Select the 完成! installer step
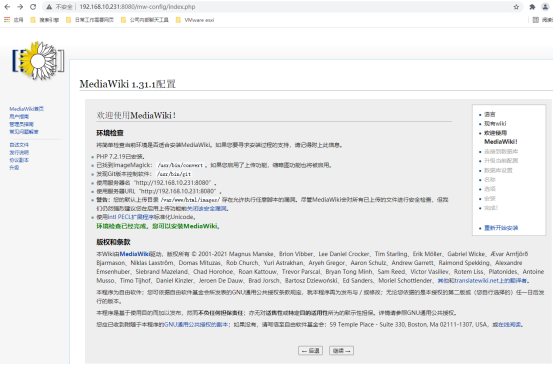The height and width of the screenshot is (365, 553). tap(491, 208)
